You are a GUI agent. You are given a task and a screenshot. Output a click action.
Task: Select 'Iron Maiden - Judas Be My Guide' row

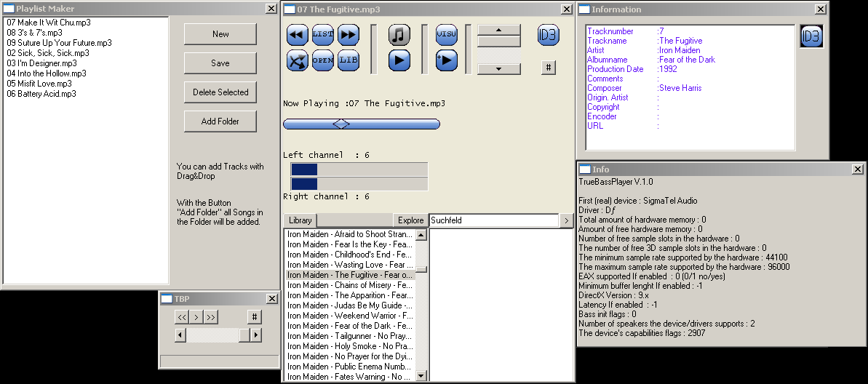[x=350, y=305]
